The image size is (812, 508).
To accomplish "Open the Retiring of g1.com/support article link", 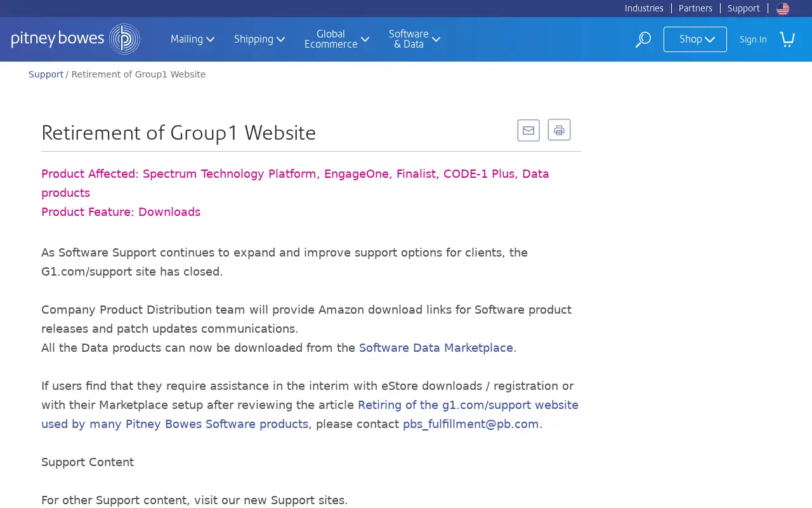I will click(310, 415).
